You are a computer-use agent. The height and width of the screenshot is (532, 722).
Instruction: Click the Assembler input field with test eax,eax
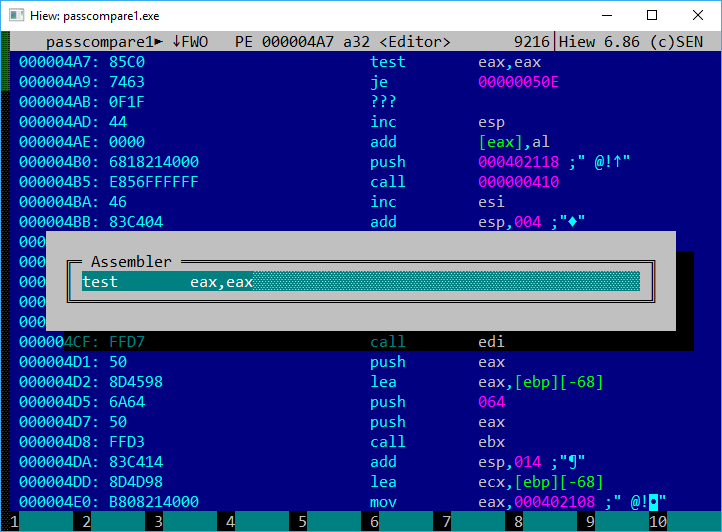coord(361,281)
